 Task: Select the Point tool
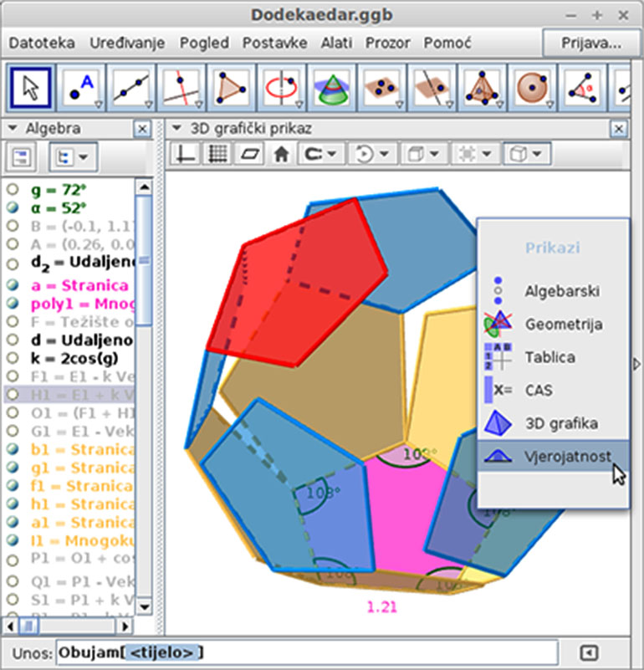pos(80,88)
